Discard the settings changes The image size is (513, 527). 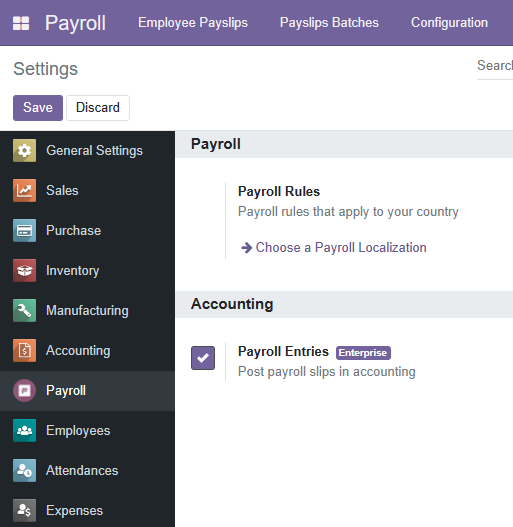pyautogui.click(x=98, y=108)
